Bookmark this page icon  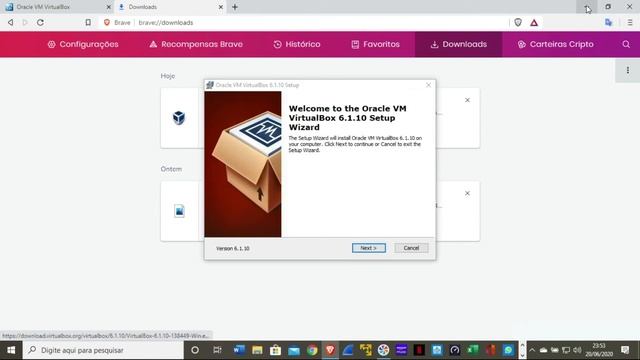(88, 22)
